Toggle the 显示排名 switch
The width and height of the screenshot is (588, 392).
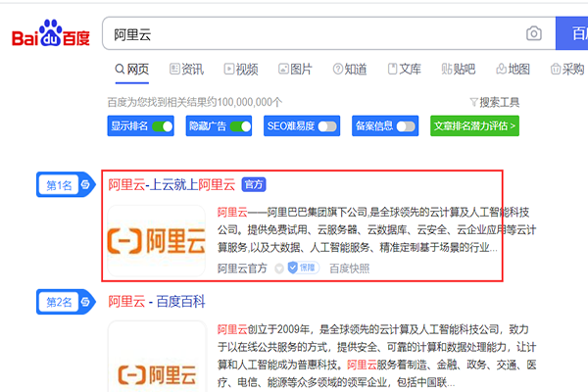[163, 126]
